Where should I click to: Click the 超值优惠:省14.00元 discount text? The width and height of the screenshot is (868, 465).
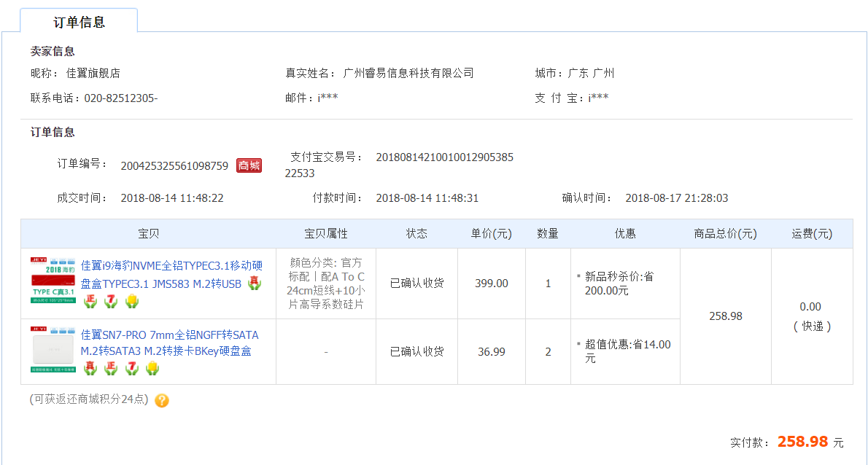628,351
